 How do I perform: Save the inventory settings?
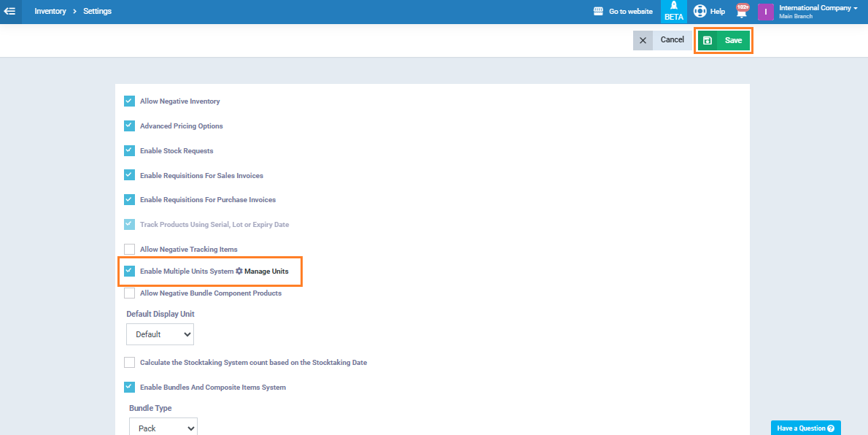(724, 41)
